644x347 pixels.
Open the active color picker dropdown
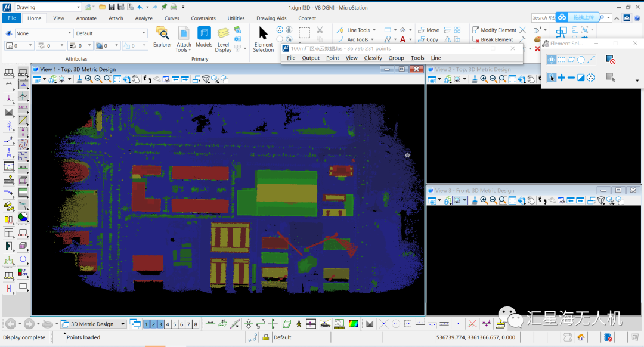click(30, 45)
